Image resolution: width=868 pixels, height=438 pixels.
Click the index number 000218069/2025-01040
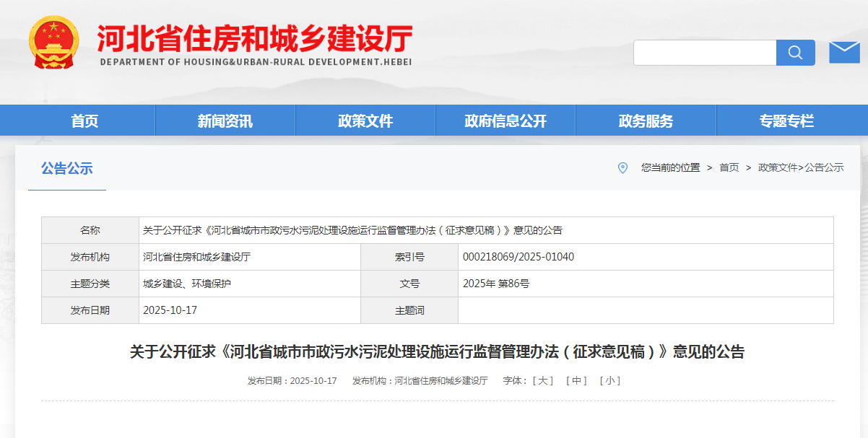point(518,257)
